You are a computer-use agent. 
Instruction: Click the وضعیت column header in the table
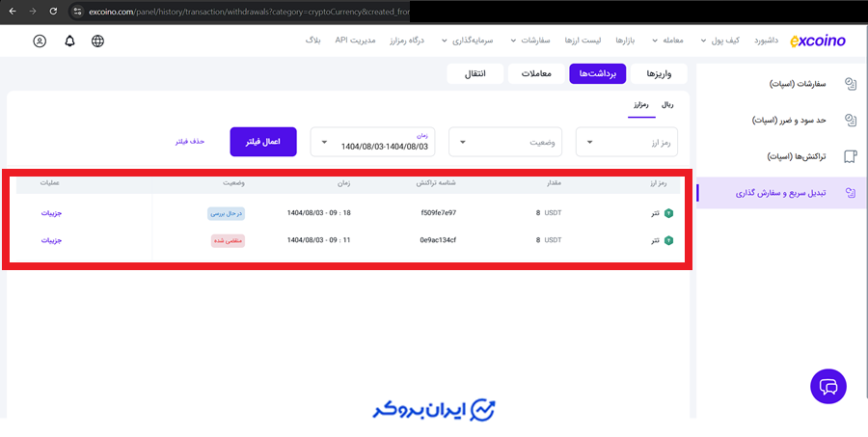pos(235,183)
